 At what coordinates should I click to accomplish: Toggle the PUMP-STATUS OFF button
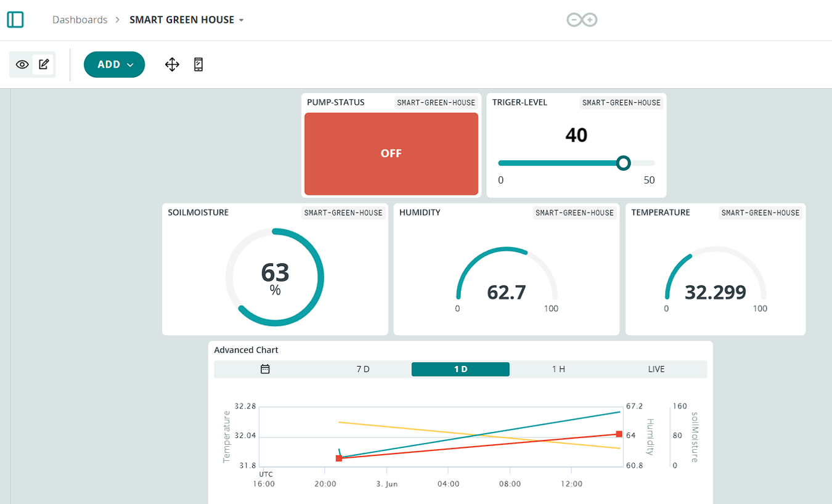click(x=391, y=153)
